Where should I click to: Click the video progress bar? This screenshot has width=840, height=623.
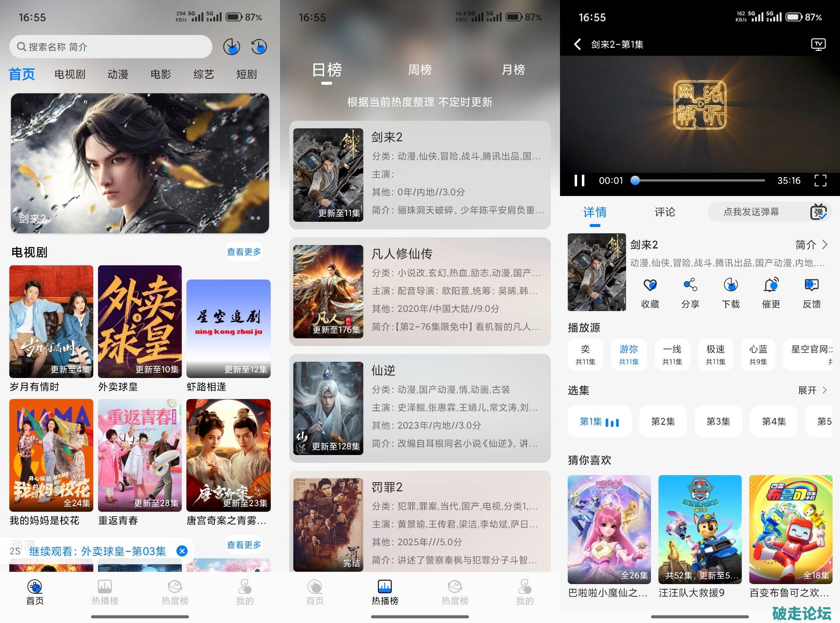700,180
